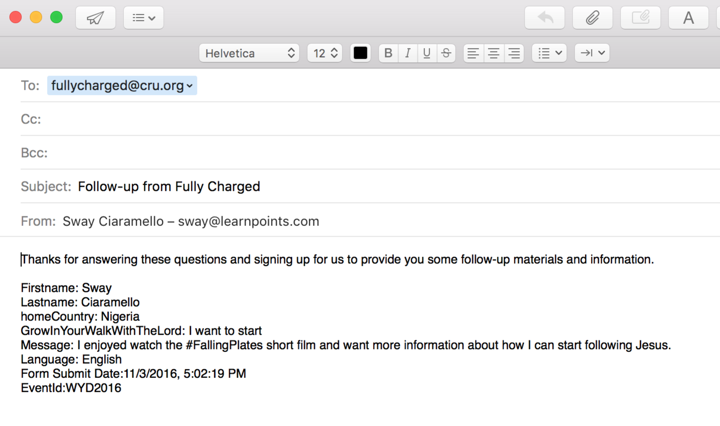Toggle underline formatting
Image resolution: width=720 pixels, height=426 pixels.
click(427, 53)
